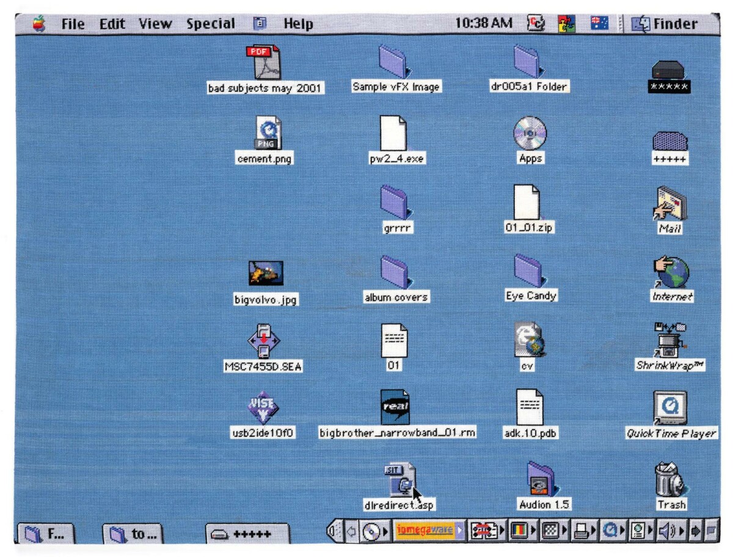Click the Control Strip right end tab
733x560 pixels.
pyautogui.click(x=711, y=531)
